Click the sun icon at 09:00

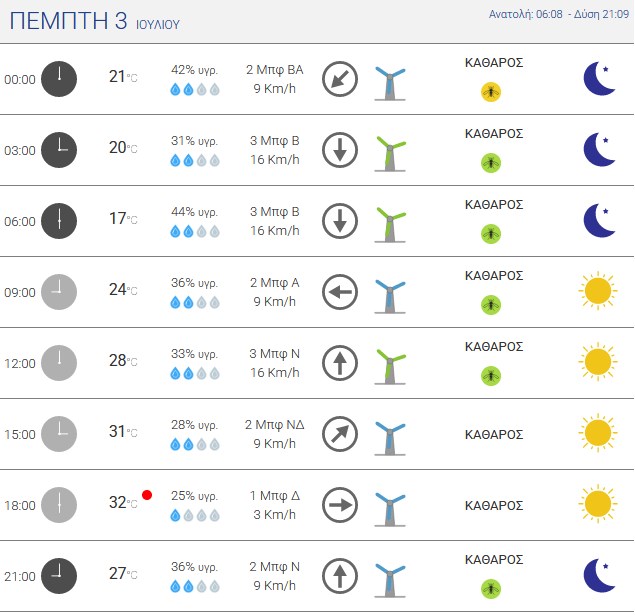coord(598,291)
